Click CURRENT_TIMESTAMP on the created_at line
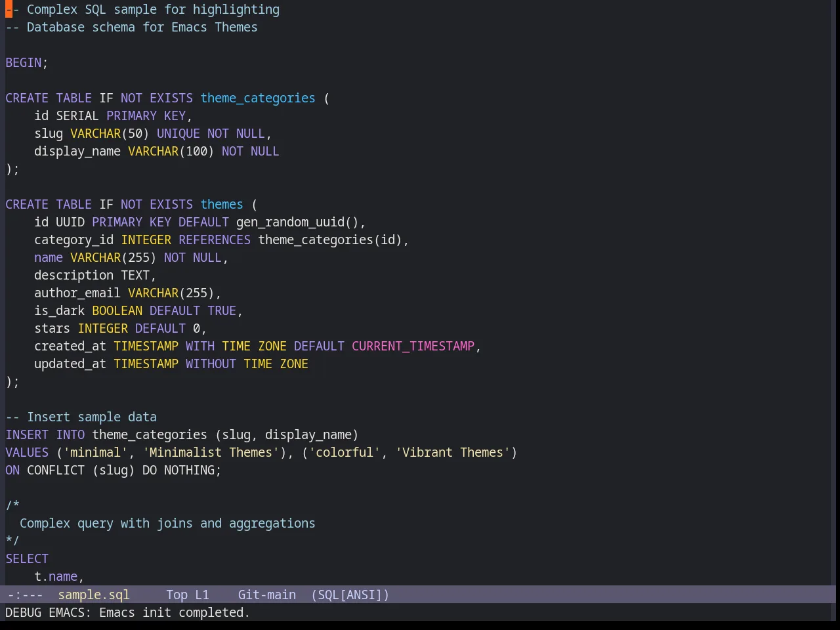 click(413, 346)
